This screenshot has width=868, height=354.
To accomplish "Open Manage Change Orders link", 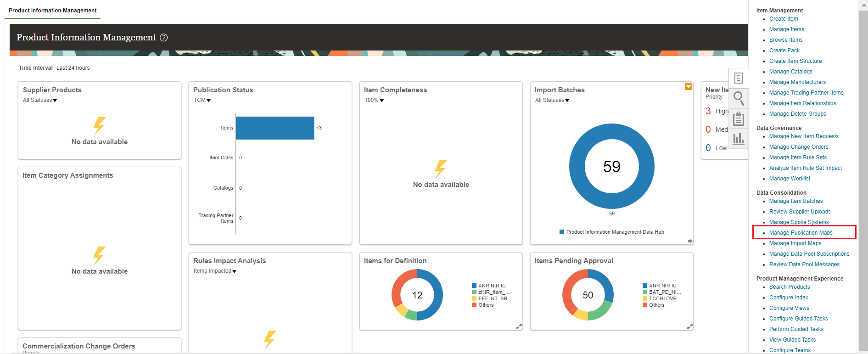I will (799, 147).
